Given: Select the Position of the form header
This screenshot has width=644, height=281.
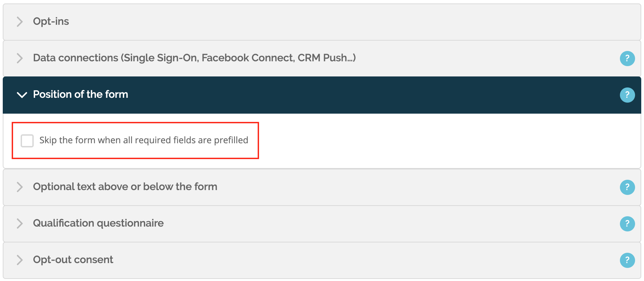Looking at the screenshot, I should (x=80, y=95).
